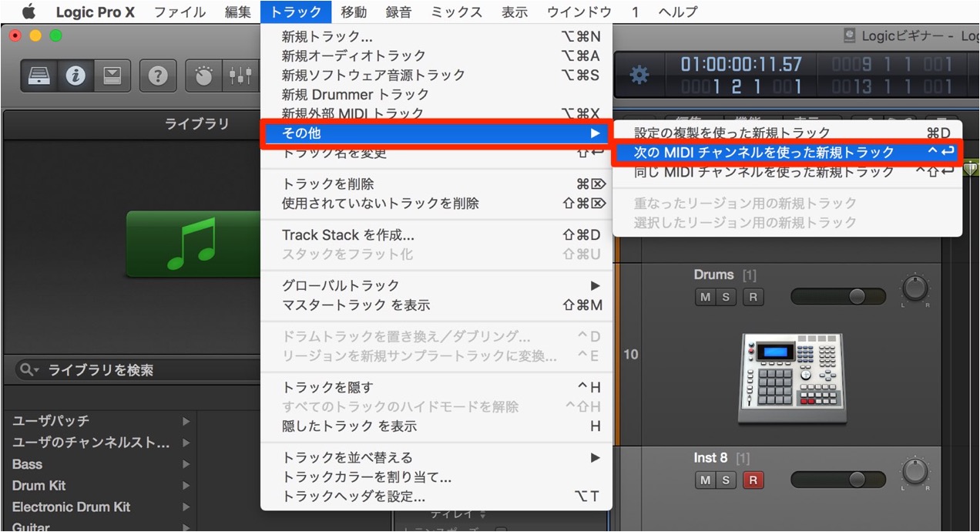Screen dimensions: 980x532
Task: Click the Toolbar display button
Action: (112, 75)
